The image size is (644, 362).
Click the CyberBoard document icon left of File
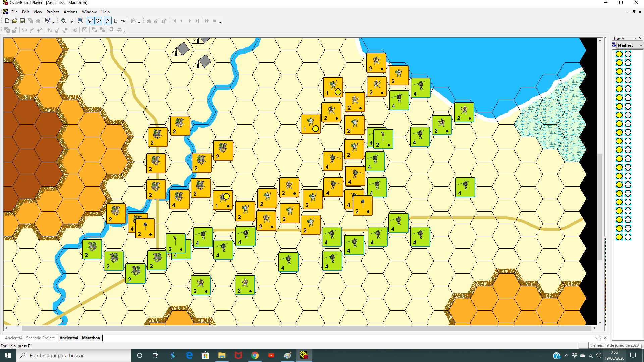coord(6,12)
